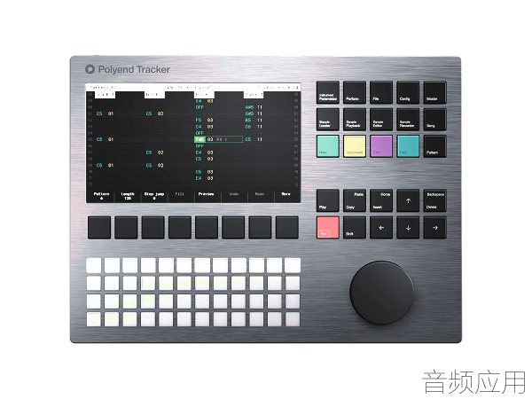Select the first track header tab on screen
This screenshot has width=532, height=399.
tap(105, 94)
